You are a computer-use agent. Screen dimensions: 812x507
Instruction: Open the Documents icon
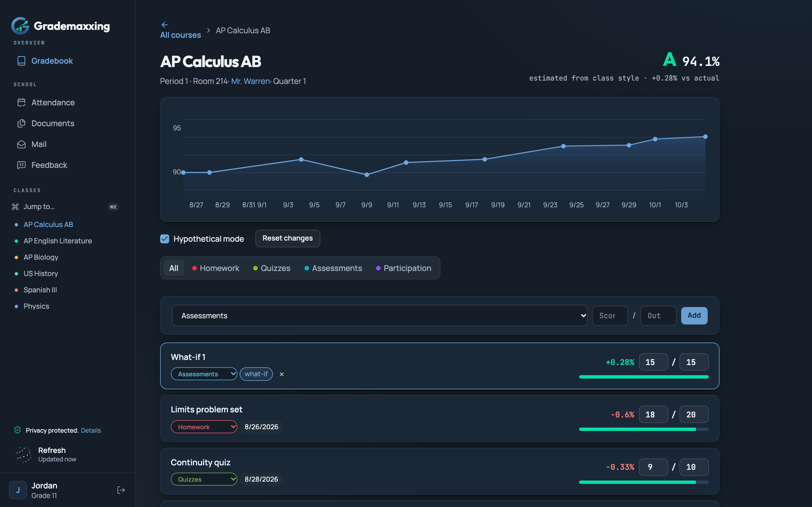(x=21, y=123)
